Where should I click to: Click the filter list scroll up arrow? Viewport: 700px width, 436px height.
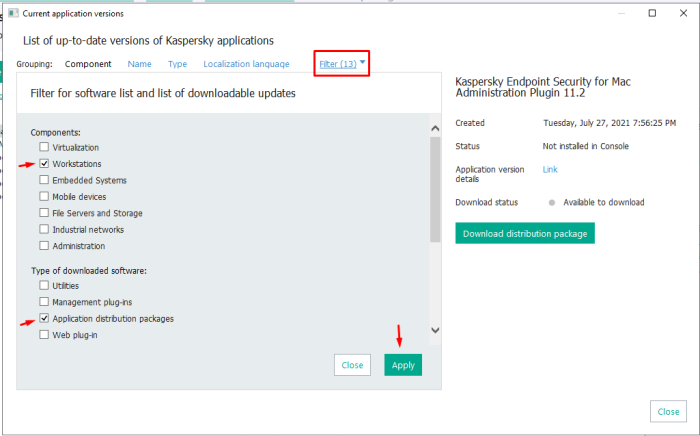(435, 129)
